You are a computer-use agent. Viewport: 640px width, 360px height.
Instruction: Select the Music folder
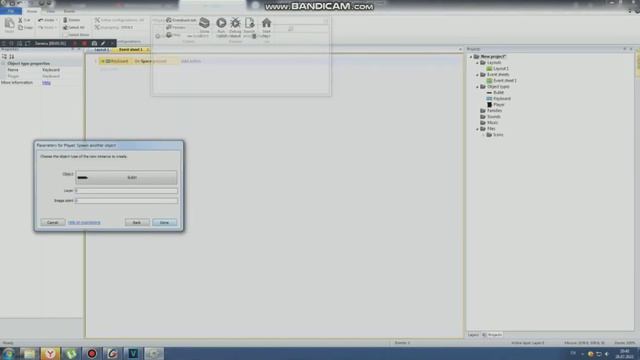(x=492, y=123)
